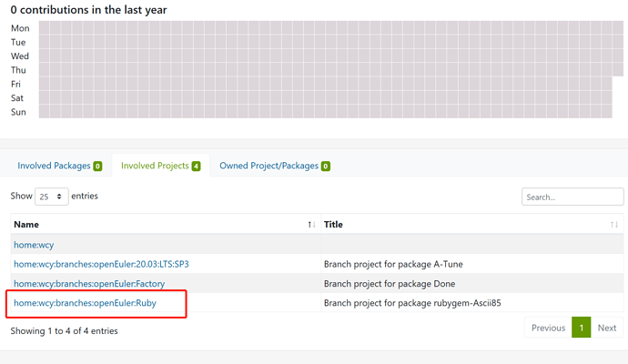Image resolution: width=628 pixels, height=364 pixels.
Task: Select page 1 in pagination
Action: tap(581, 328)
